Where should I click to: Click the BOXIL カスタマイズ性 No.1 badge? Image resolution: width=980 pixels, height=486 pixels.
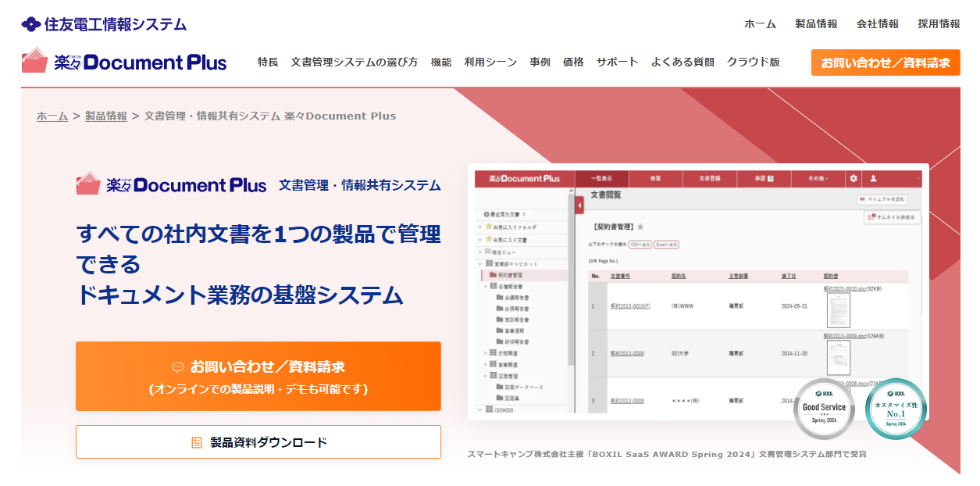tap(896, 409)
